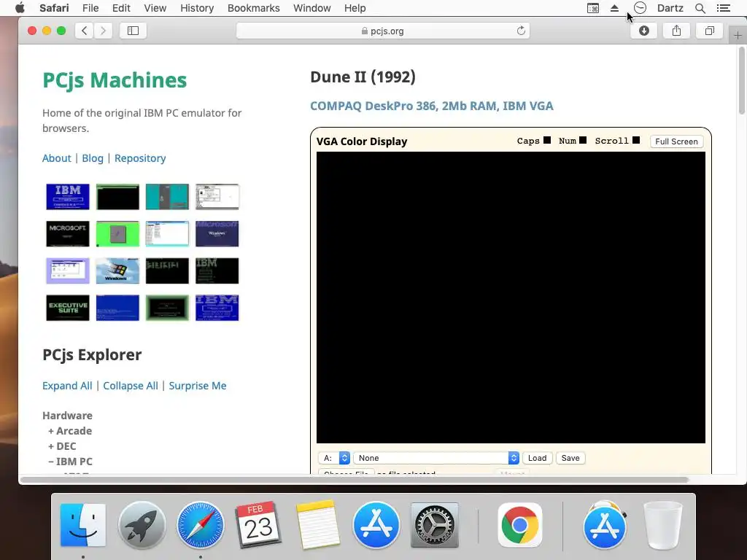This screenshot has width=747, height=560.
Task: Open the App Store icon beside Notes
Action: [x=376, y=525]
